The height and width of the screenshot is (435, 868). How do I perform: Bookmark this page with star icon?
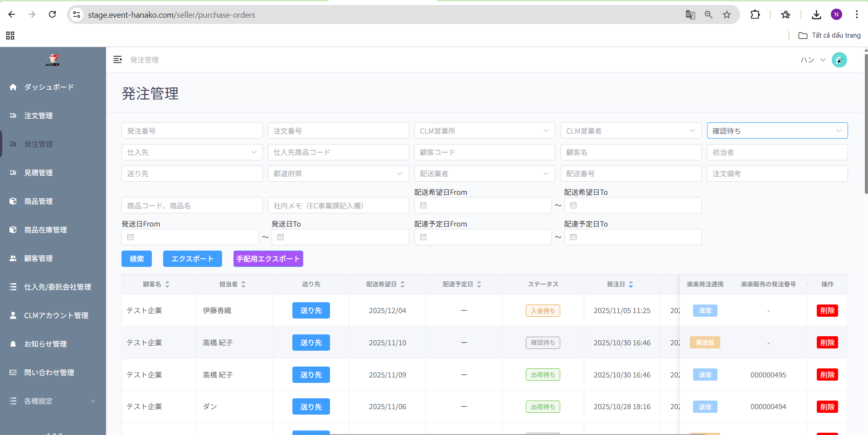click(x=727, y=15)
